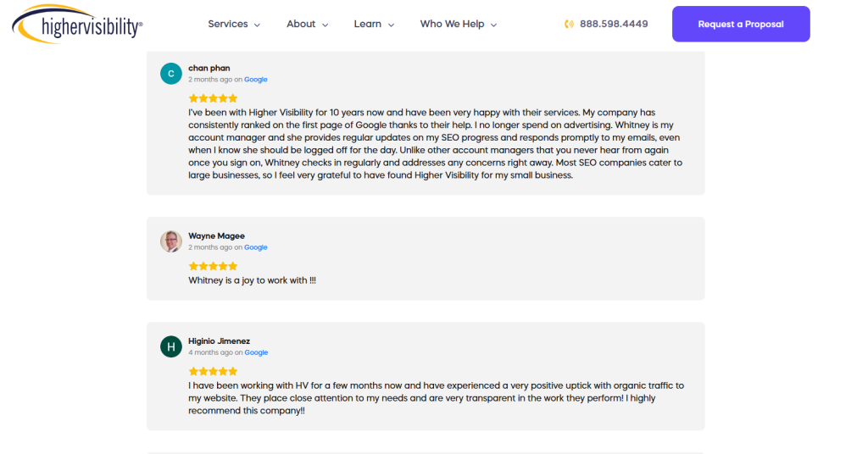Viewport: 868px width, 454px height.
Task: Click the reviewer name Wayne Magee
Action: pyautogui.click(x=216, y=235)
